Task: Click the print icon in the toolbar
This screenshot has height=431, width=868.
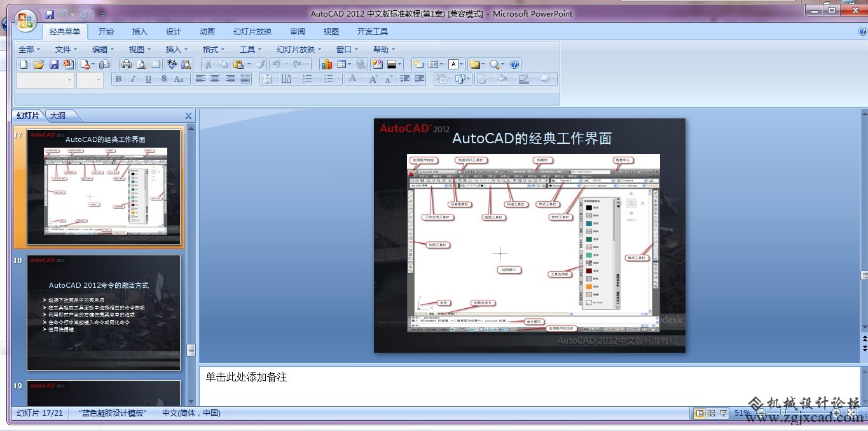Action: pyautogui.click(x=126, y=64)
